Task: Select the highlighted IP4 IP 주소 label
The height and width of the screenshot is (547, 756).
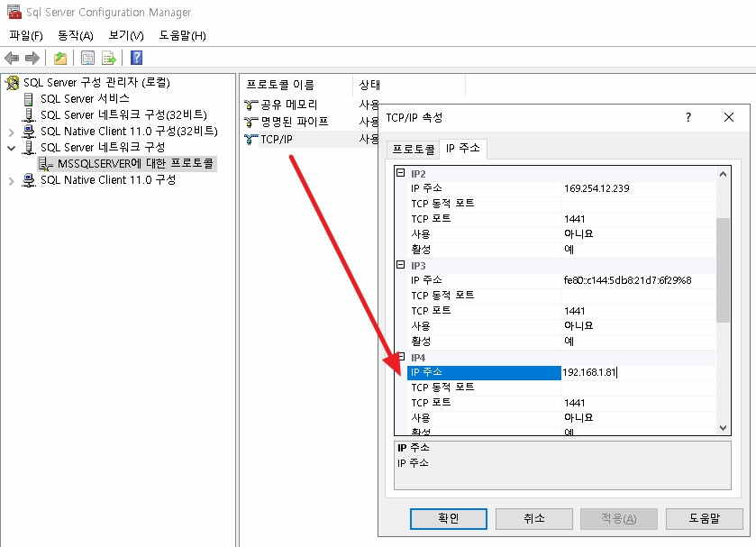Action: click(x=484, y=372)
